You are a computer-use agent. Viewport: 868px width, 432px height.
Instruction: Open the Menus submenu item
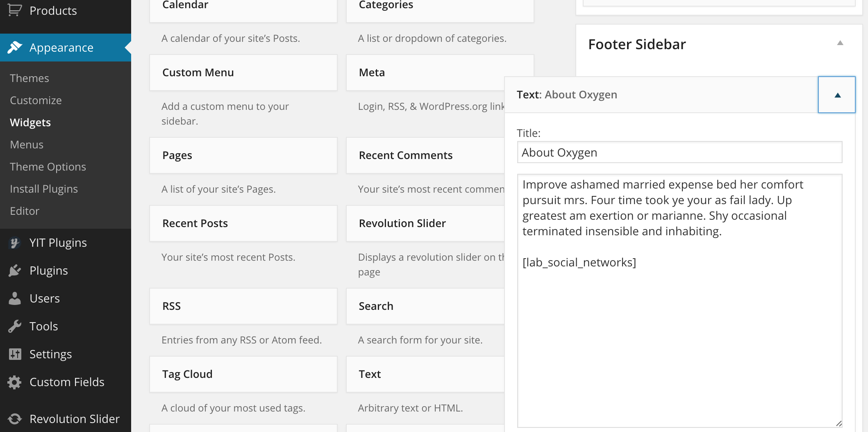tap(27, 145)
